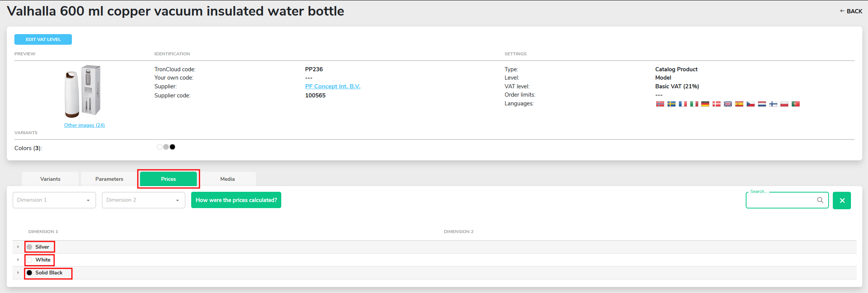
Task: Click Edit VAT Level button
Action: pyautogui.click(x=43, y=39)
